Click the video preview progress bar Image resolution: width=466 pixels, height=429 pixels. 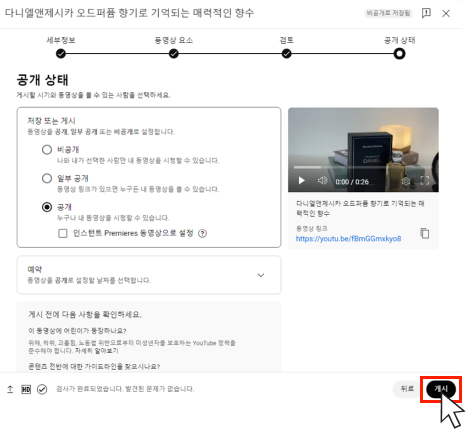tap(363, 167)
